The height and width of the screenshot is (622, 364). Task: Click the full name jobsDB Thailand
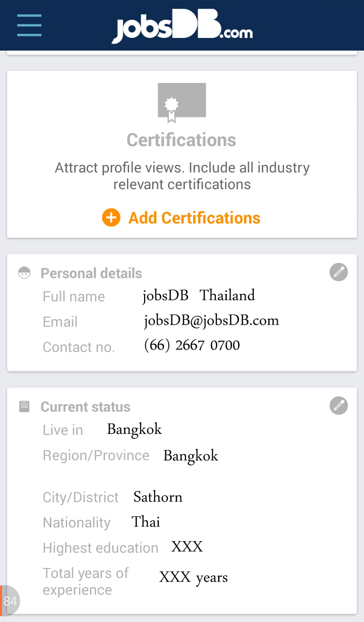click(x=199, y=295)
